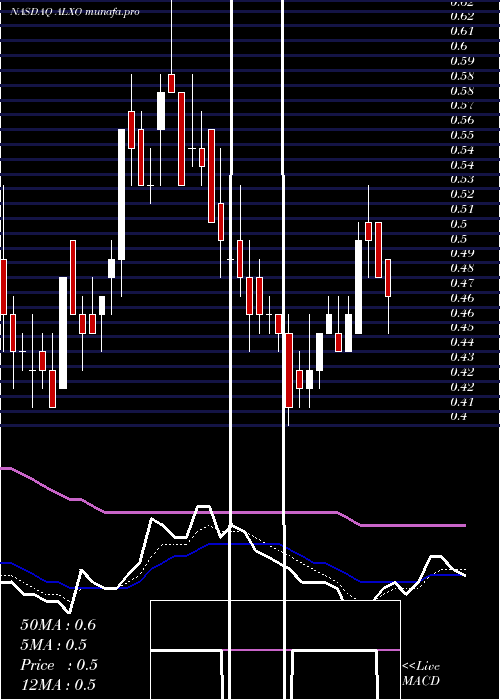Click the <<Live MACD label
Image resolution: width=500 pixels, height=700 pixels.
421,674
